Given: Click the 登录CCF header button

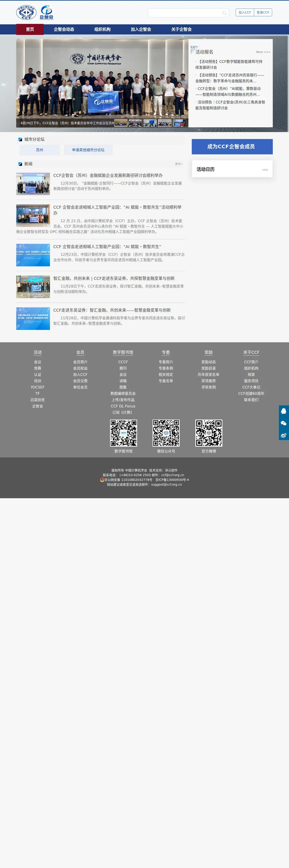Looking at the screenshot, I should pos(263,12).
